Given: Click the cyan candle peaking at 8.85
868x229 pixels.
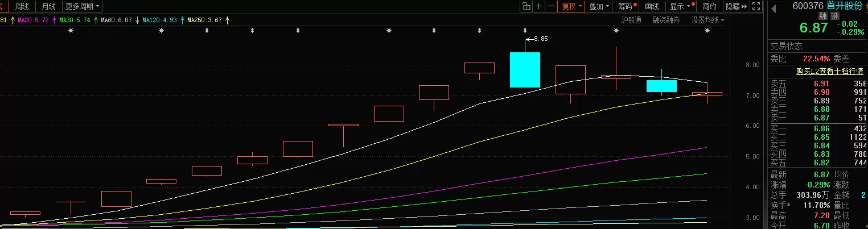Looking at the screenshot, I should 524,69.
